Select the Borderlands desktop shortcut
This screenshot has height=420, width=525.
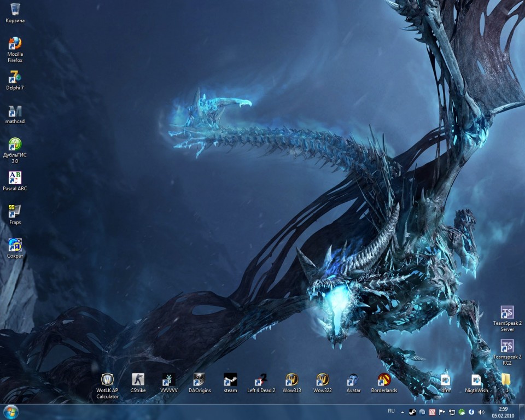click(384, 383)
